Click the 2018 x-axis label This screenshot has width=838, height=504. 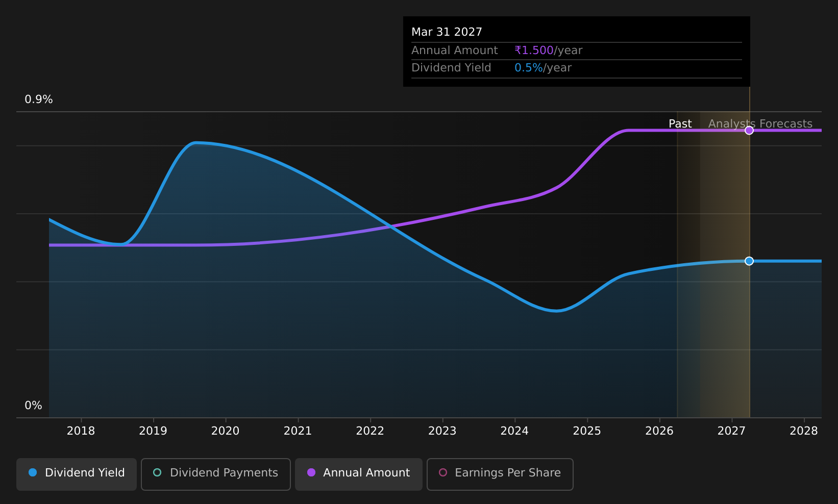pos(81,431)
